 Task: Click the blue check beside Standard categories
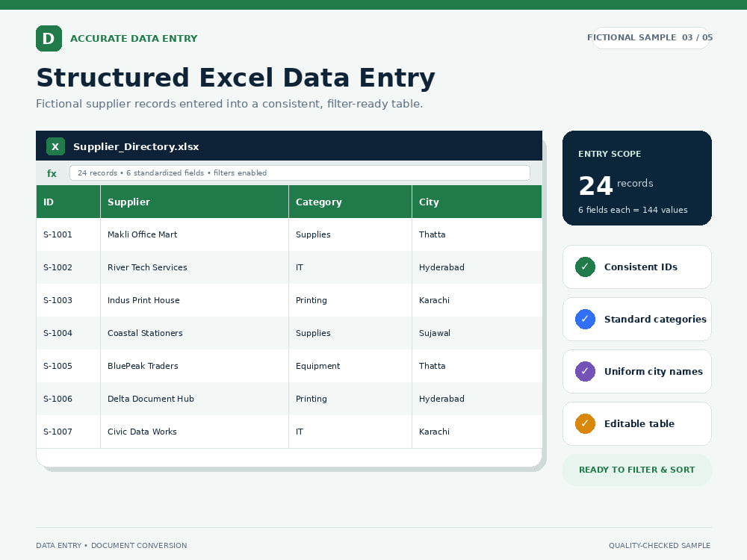coord(585,319)
